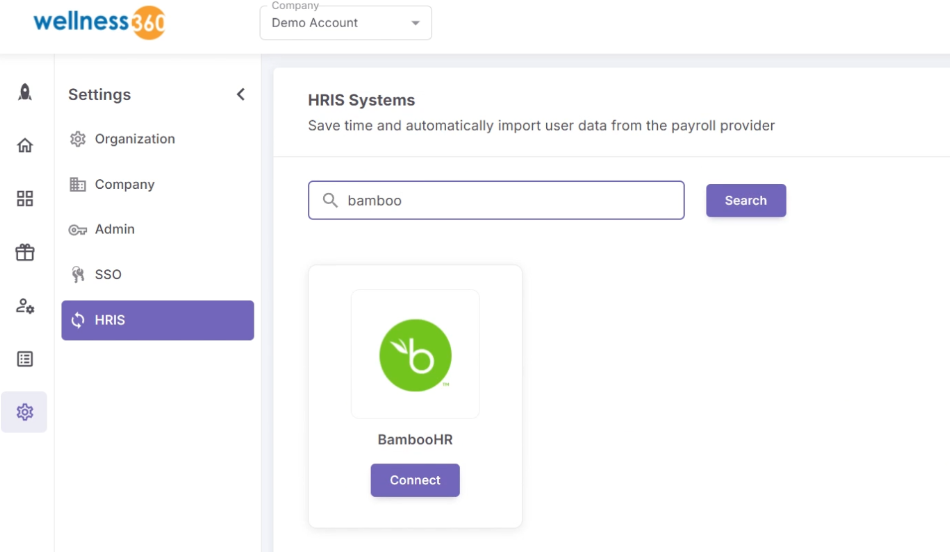Click the magnifier icon in search box

(x=330, y=200)
